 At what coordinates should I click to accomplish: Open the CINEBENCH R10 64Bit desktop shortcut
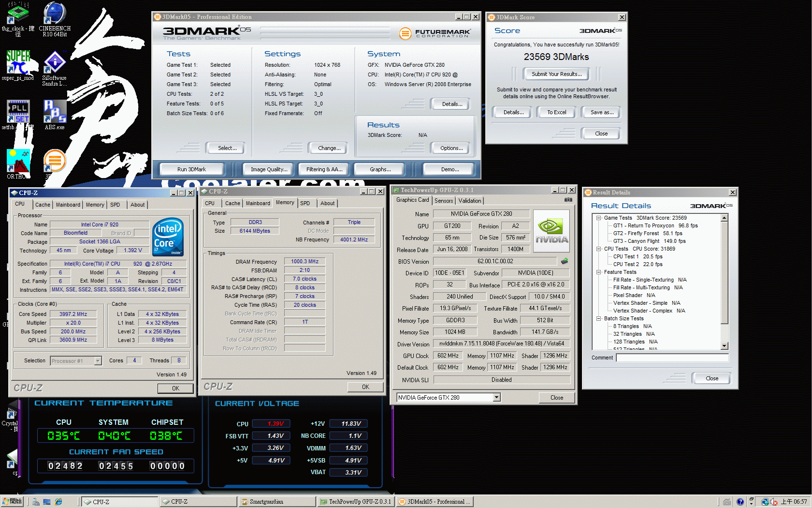click(x=55, y=19)
